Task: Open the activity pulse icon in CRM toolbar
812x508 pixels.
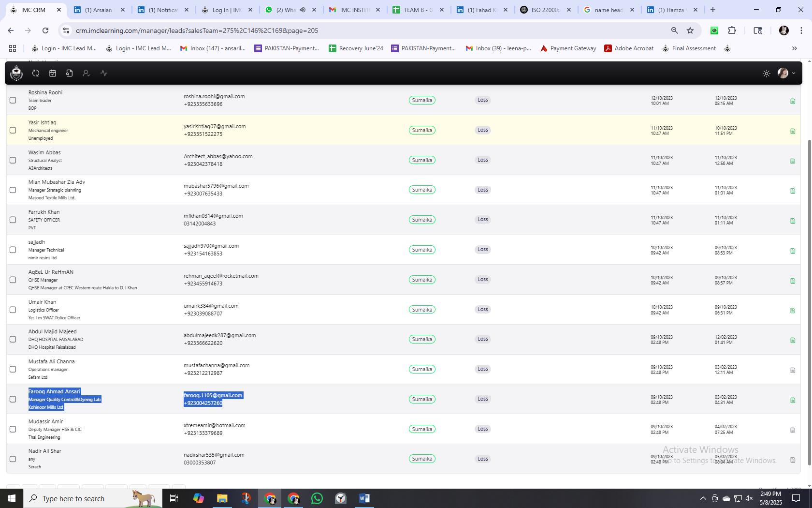Action: [104, 73]
